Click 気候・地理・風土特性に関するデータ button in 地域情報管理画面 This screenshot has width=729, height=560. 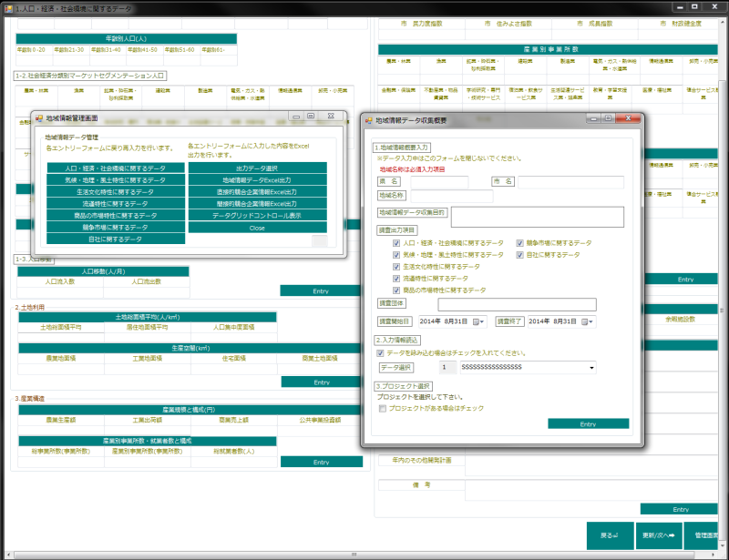click(116, 180)
